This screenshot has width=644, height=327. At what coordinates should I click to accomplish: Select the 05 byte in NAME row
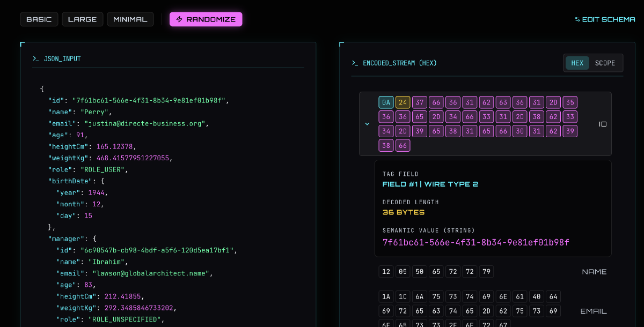point(402,272)
